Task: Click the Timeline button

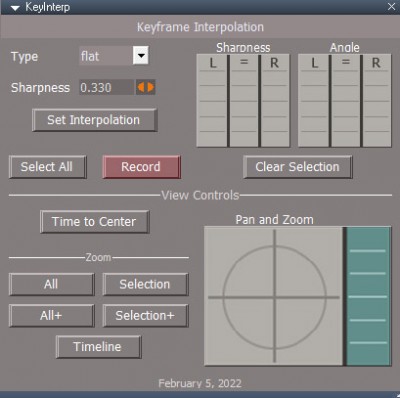Action: 99,347
